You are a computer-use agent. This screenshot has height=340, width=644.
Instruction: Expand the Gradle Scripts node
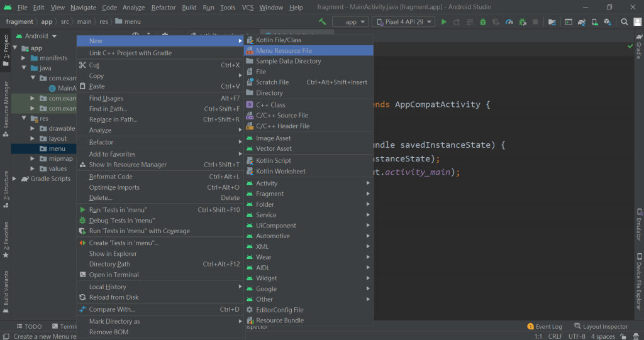pos(14,178)
